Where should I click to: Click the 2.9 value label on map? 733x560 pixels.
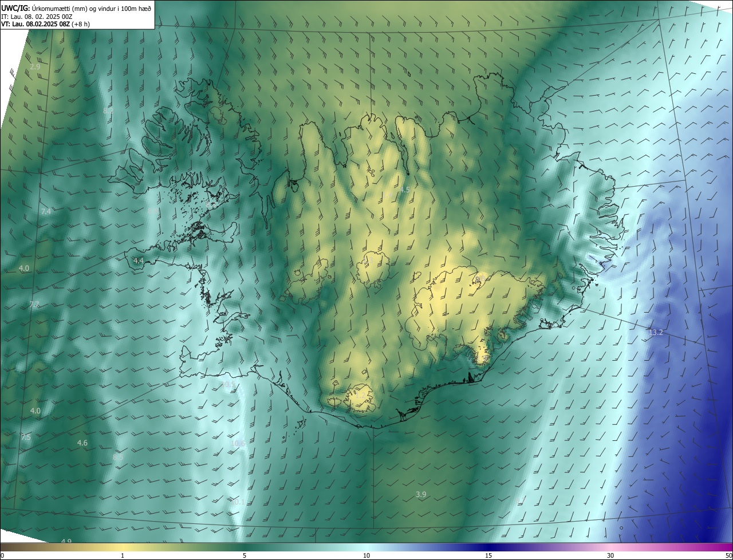35,67
